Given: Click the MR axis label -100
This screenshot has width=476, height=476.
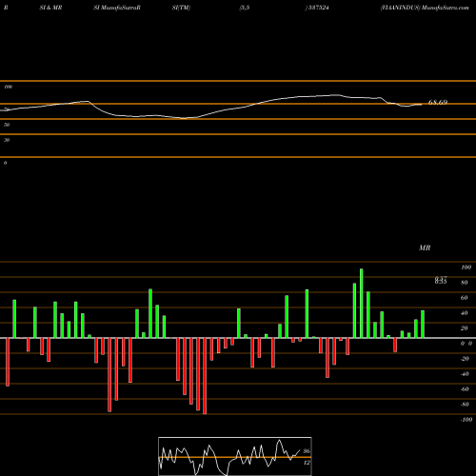Looking at the screenshot, I should coord(466,420).
